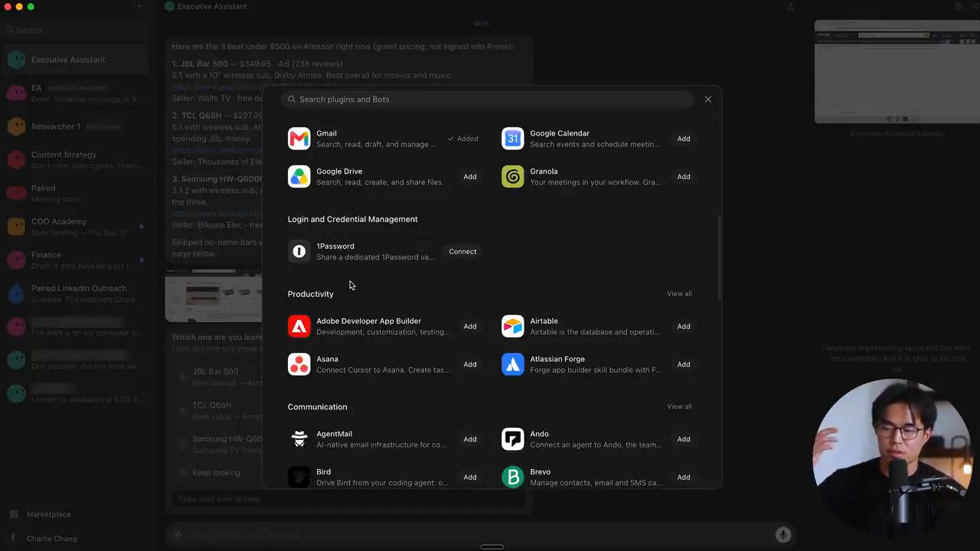Add the Google Calendar plugin
Screen dimensions: 980x551
click(684, 139)
